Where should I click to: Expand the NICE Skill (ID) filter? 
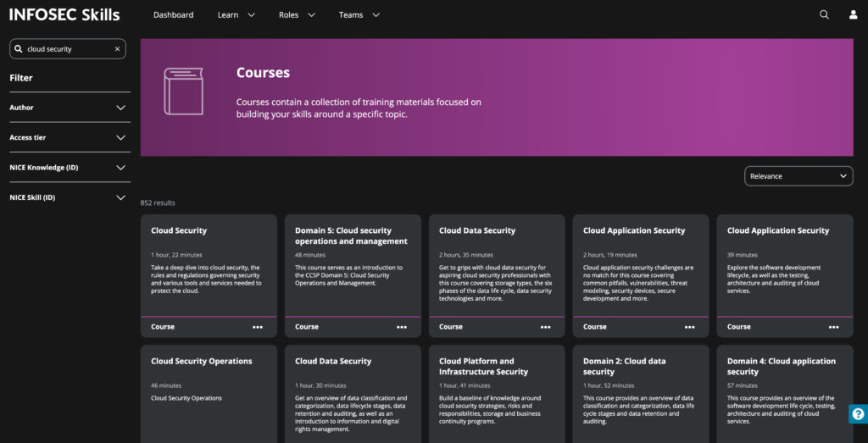tap(120, 197)
